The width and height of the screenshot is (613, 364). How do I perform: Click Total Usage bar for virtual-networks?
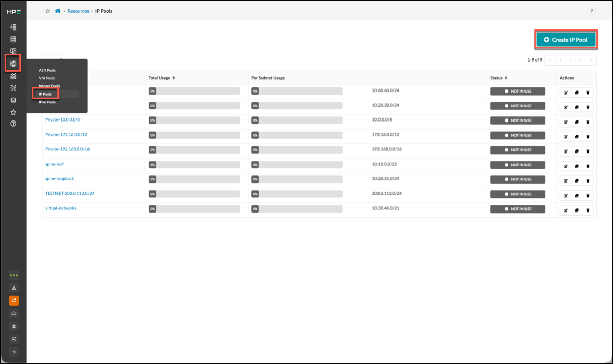tap(194, 209)
